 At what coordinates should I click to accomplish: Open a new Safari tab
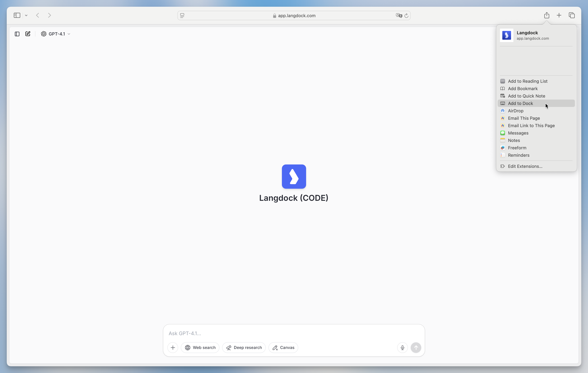click(x=559, y=15)
